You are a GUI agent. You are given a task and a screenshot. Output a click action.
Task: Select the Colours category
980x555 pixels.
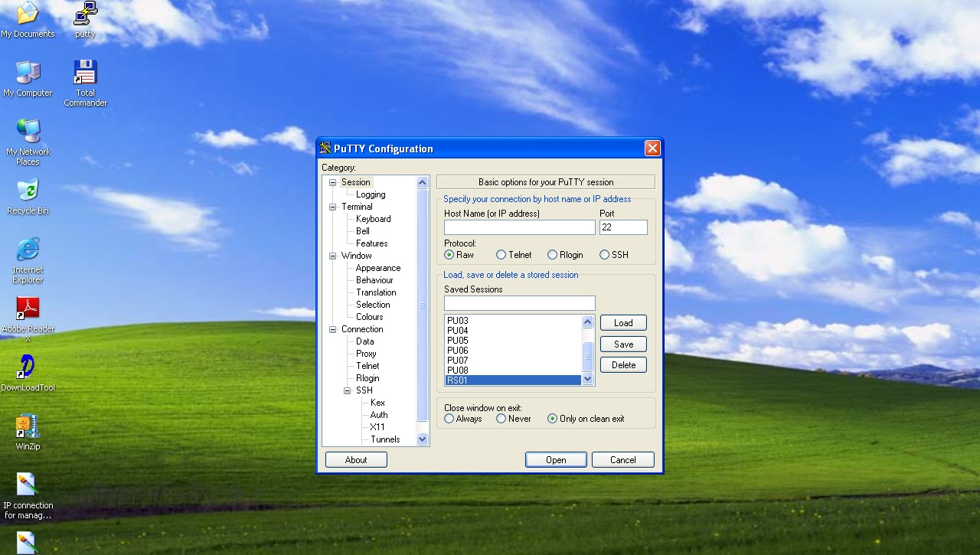(369, 317)
